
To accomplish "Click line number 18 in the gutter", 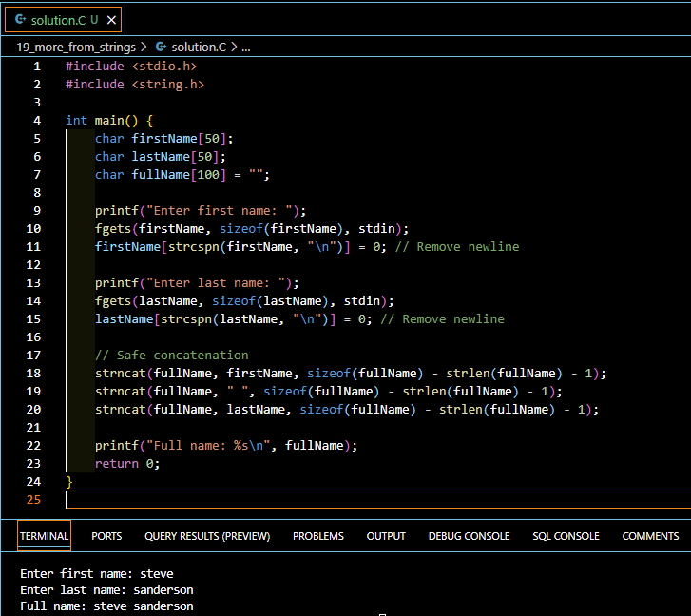I will pos(34,373).
